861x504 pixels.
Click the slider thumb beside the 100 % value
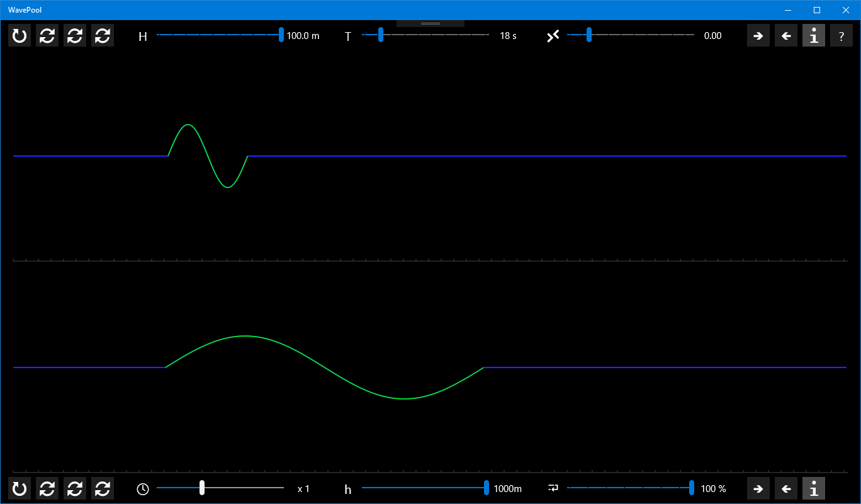pyautogui.click(x=692, y=488)
